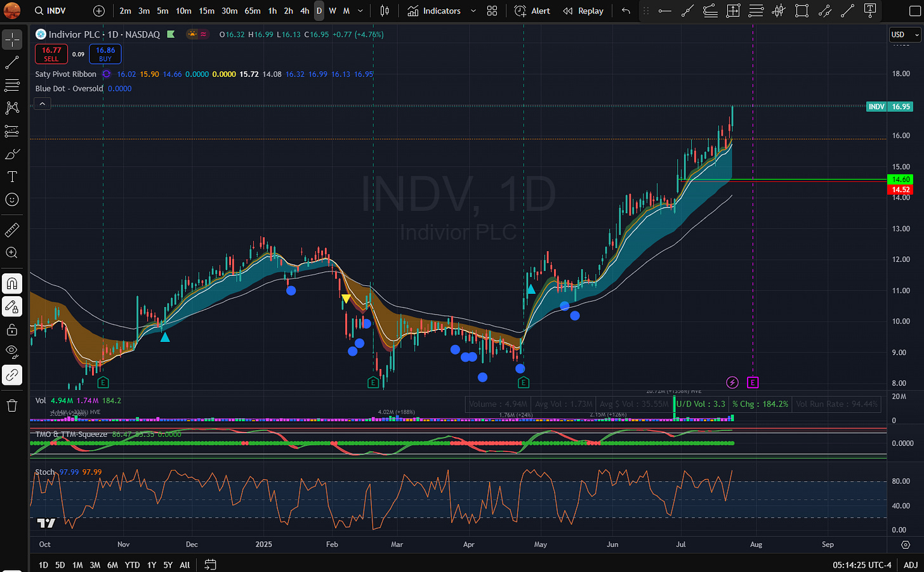Toggle ADJ adjusted data setting
The height and width of the screenshot is (572, 924).
tap(910, 564)
